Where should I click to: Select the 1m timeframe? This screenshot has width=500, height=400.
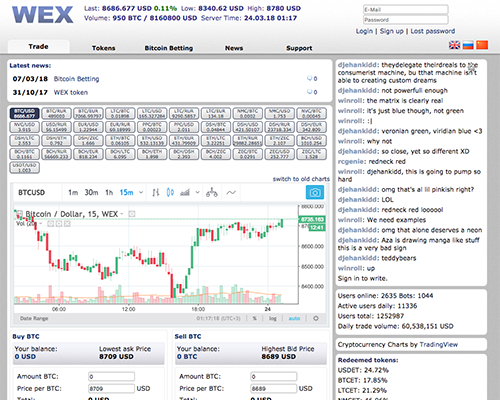click(73, 192)
